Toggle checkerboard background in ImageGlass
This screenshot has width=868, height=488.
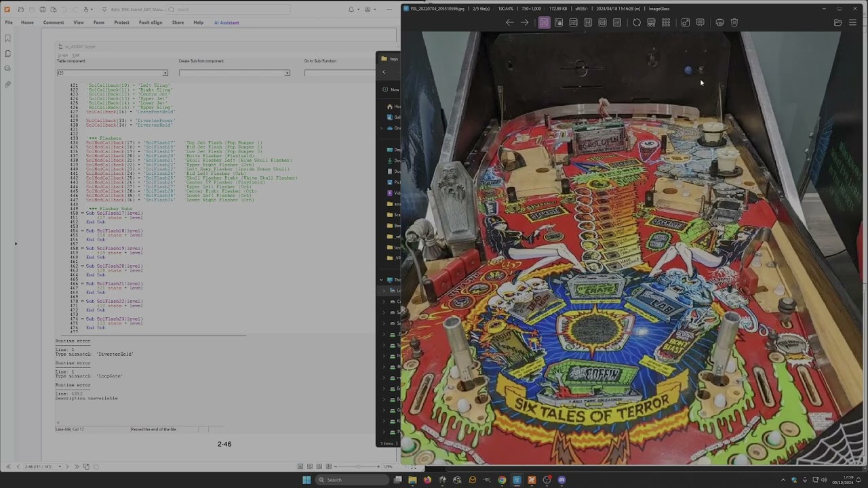click(666, 22)
